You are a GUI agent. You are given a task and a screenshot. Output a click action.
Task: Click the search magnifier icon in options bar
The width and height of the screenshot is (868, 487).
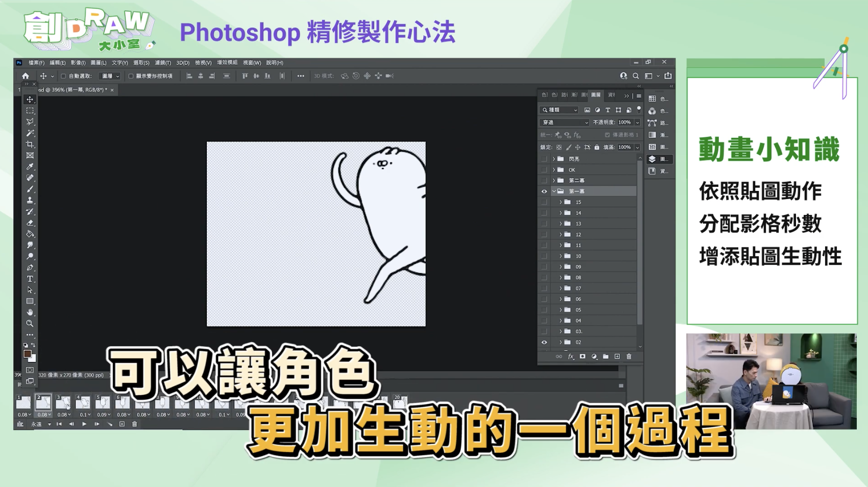coord(636,76)
